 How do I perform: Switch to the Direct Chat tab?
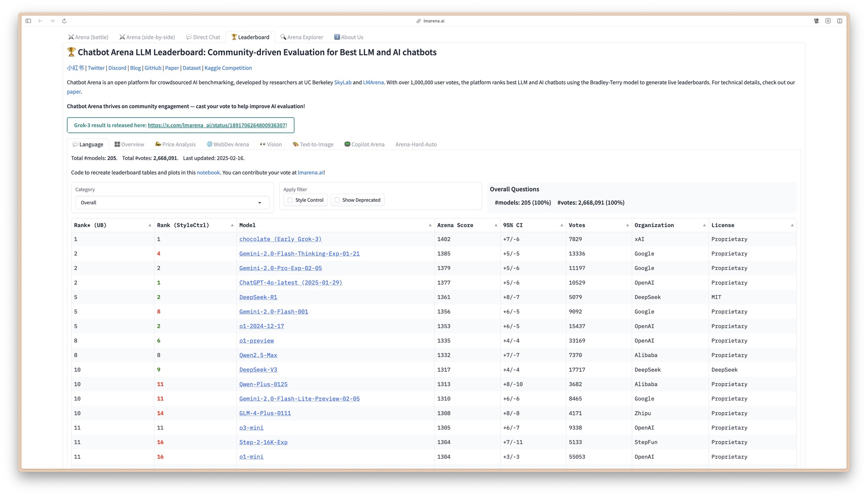(203, 37)
